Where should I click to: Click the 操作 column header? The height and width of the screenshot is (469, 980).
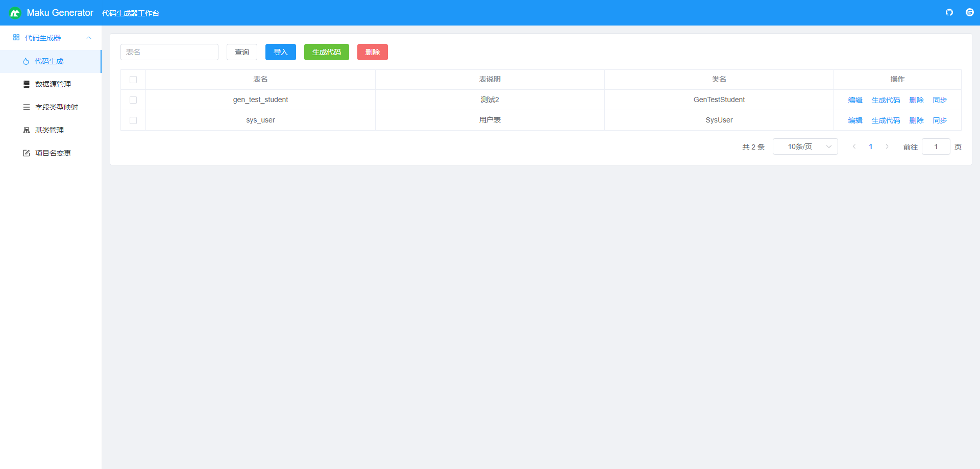897,79
